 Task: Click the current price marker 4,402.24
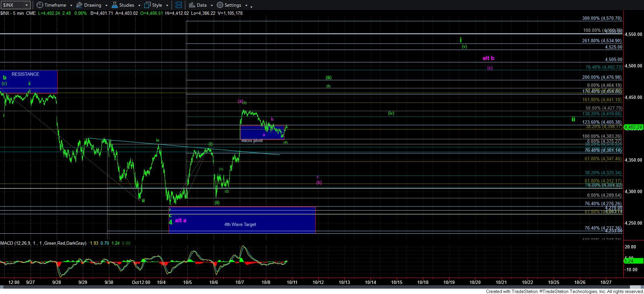[633, 127]
